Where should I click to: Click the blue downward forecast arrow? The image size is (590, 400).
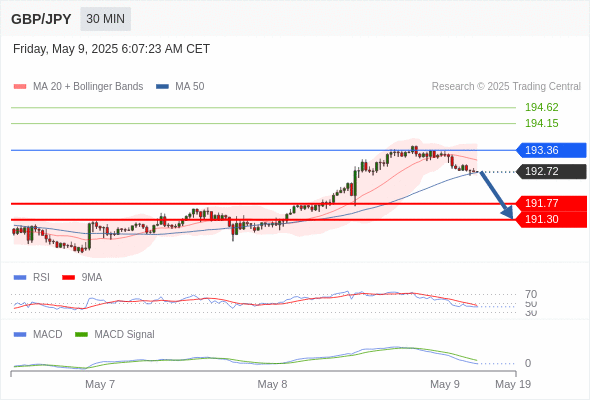[496, 195]
